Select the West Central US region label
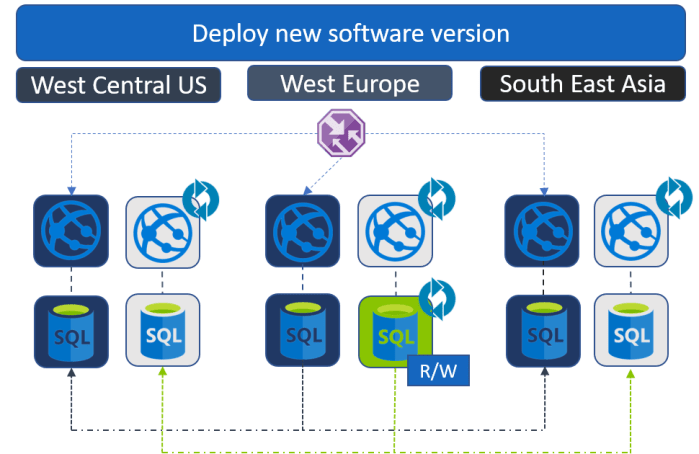This screenshot has height=454, width=699. click(x=118, y=85)
